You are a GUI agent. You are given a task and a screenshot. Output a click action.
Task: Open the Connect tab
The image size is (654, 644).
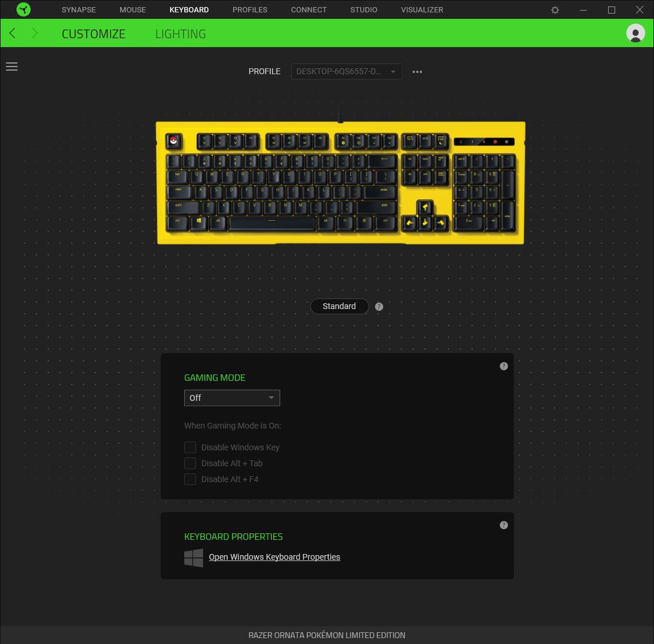(308, 9)
